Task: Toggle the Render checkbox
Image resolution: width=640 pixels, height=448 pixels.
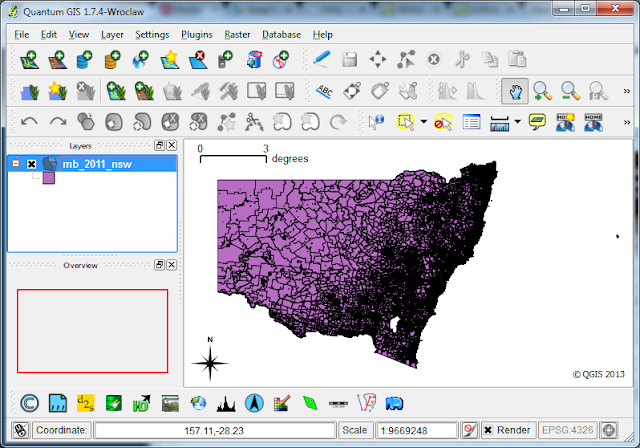Action: coord(487,430)
